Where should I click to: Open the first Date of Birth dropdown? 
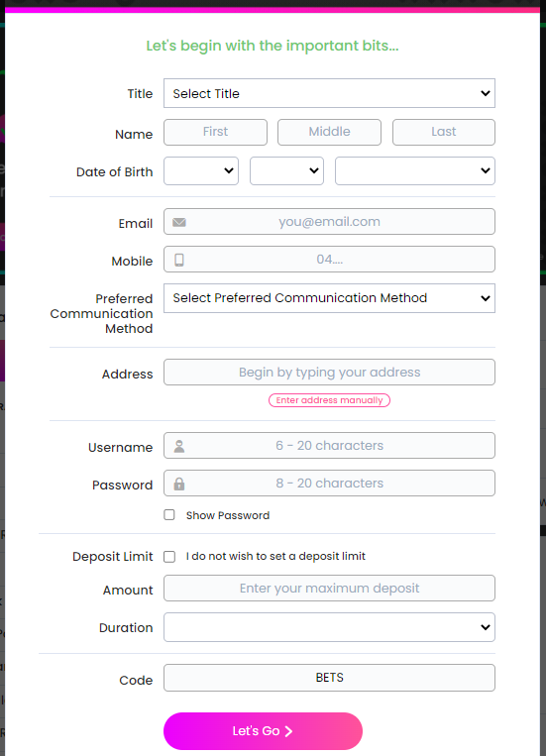click(x=201, y=170)
